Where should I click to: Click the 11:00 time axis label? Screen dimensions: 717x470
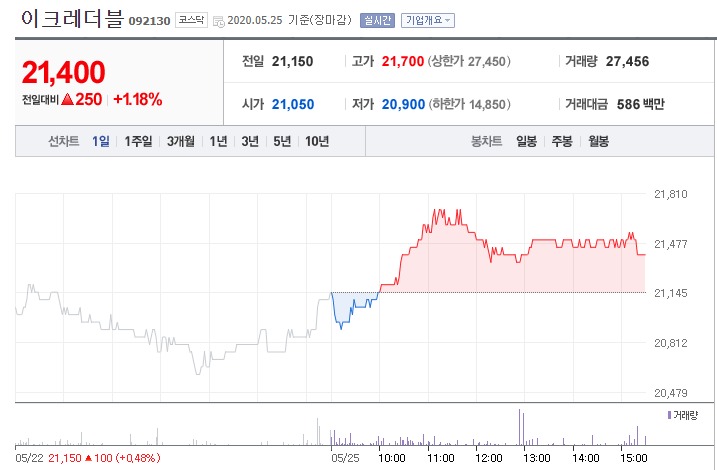pyautogui.click(x=441, y=458)
